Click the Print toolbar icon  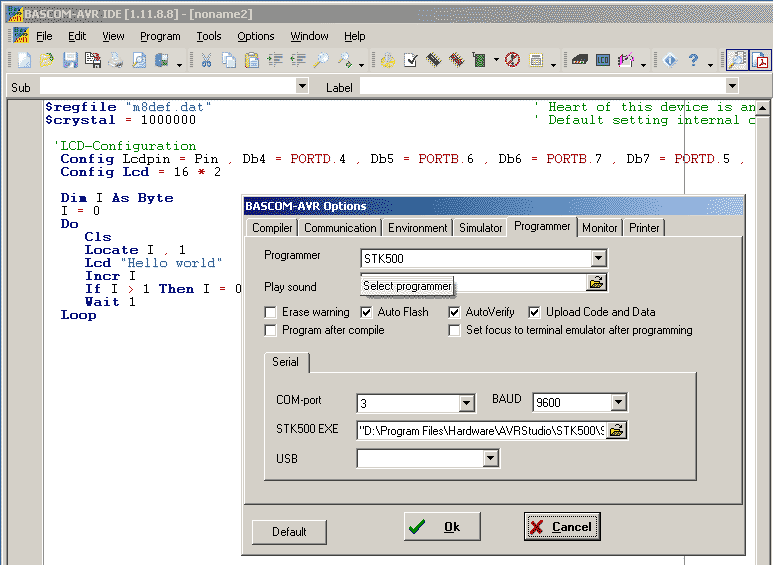[x=115, y=60]
